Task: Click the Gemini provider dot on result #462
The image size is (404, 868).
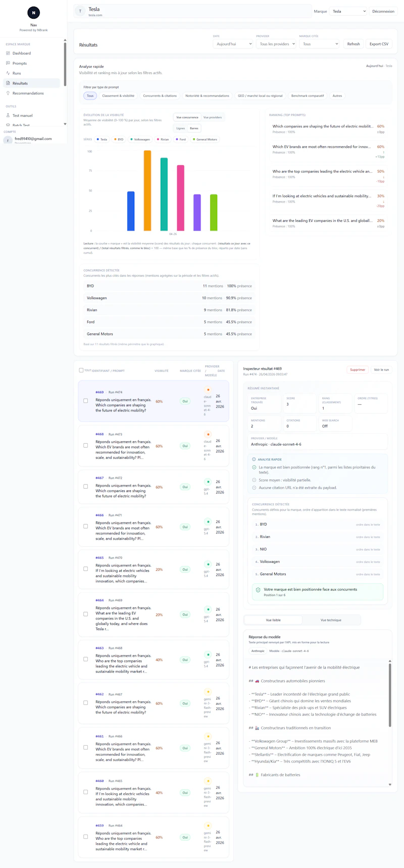Action: pyautogui.click(x=208, y=692)
